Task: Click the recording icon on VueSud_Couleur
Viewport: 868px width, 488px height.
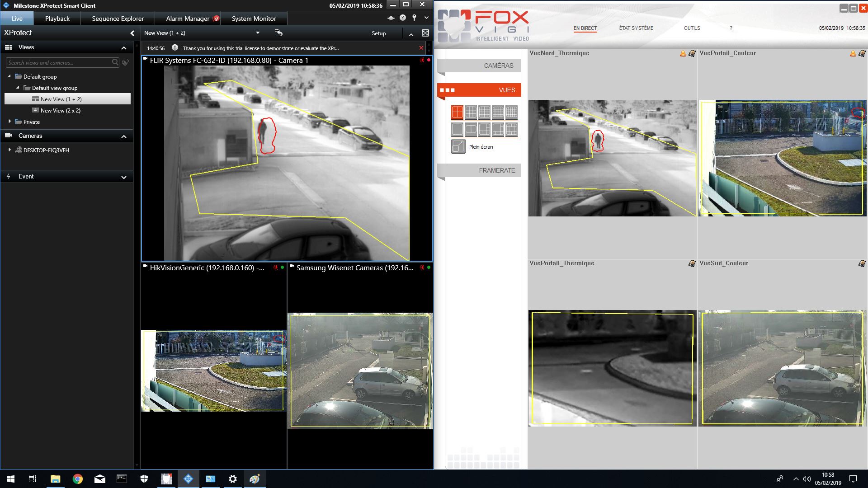Action: pos(862,263)
